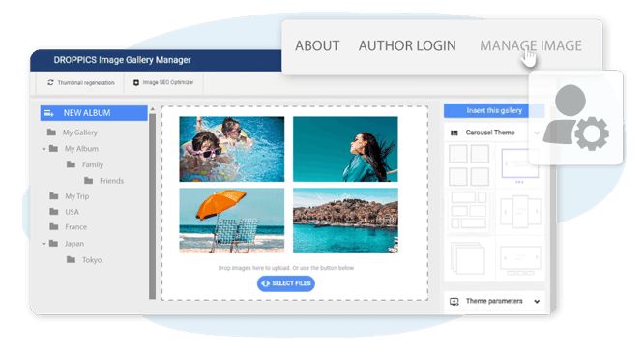Screen dimensions: 644x355
Task: Click the Japan folder icon
Action: (53, 243)
